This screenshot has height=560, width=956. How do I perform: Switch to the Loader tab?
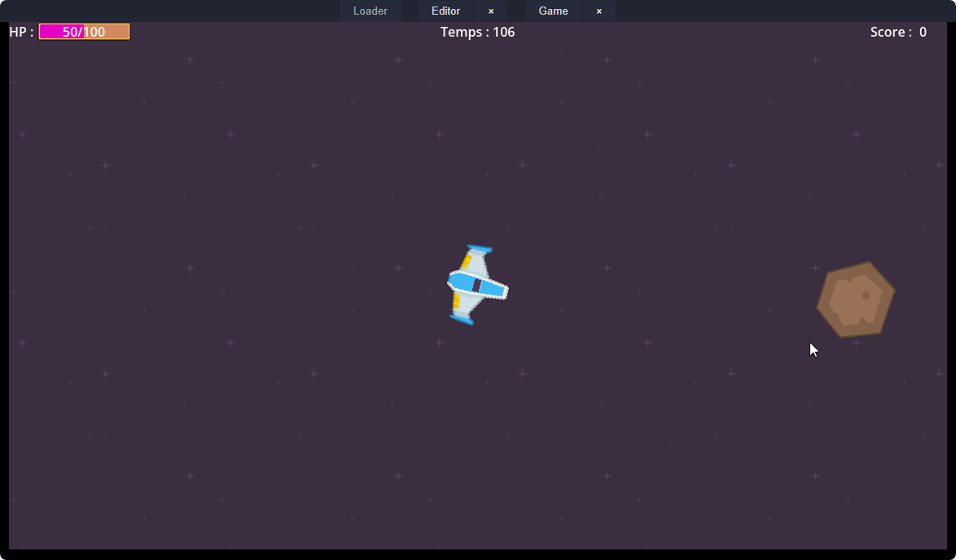point(370,11)
